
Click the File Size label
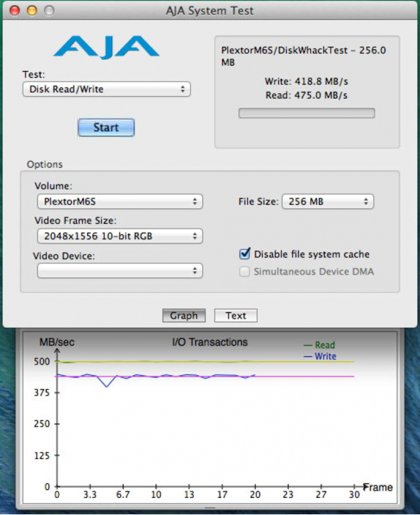click(x=259, y=201)
